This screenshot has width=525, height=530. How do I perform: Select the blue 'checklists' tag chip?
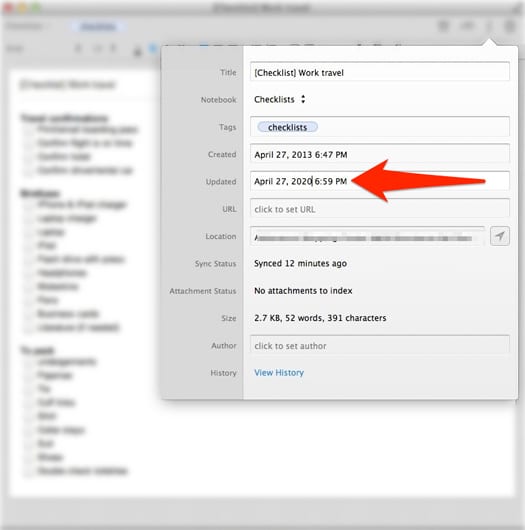287,127
